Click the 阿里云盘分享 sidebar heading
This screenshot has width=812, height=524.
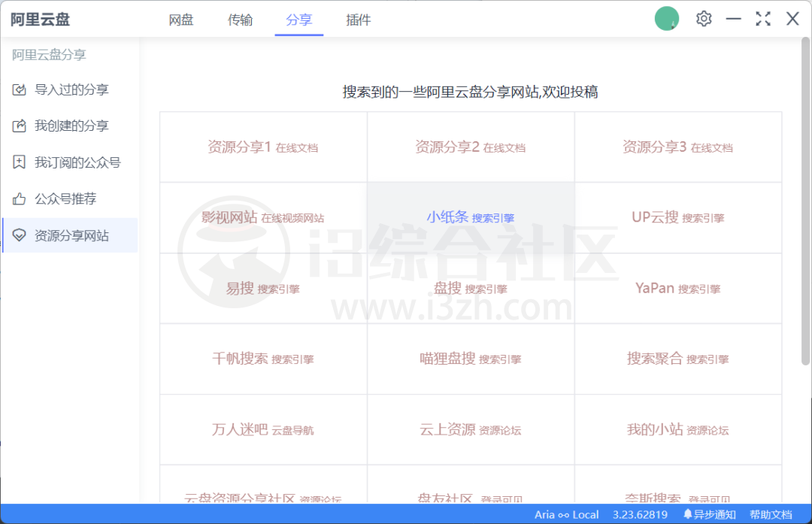pos(49,54)
